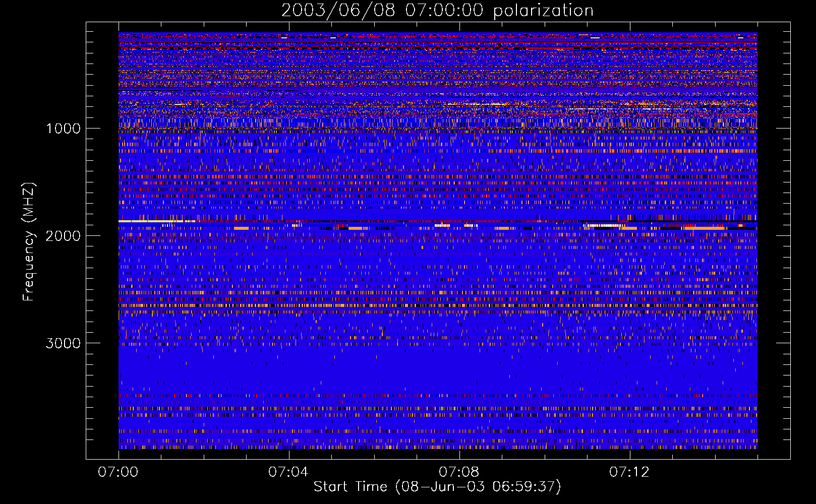Click the 07:12 time tick label
The image size is (816, 504).
pos(629,472)
